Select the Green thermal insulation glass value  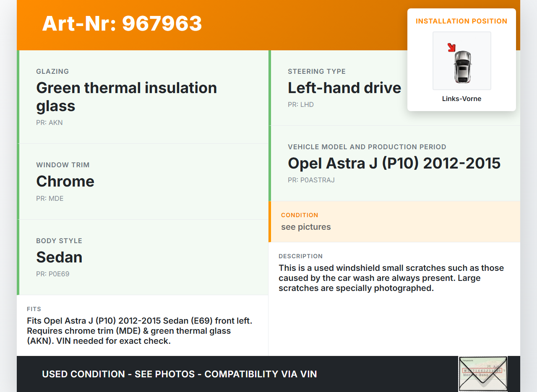[x=126, y=96]
